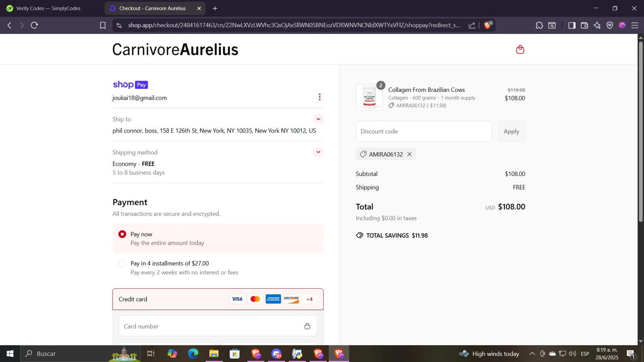
Task: Open the shopping bag cart icon
Action: coord(520,49)
